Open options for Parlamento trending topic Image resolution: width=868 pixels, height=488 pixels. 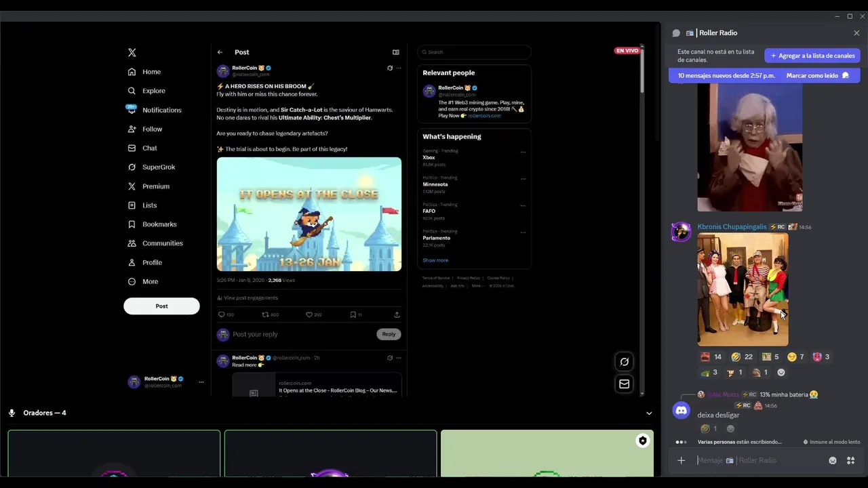[x=523, y=232]
